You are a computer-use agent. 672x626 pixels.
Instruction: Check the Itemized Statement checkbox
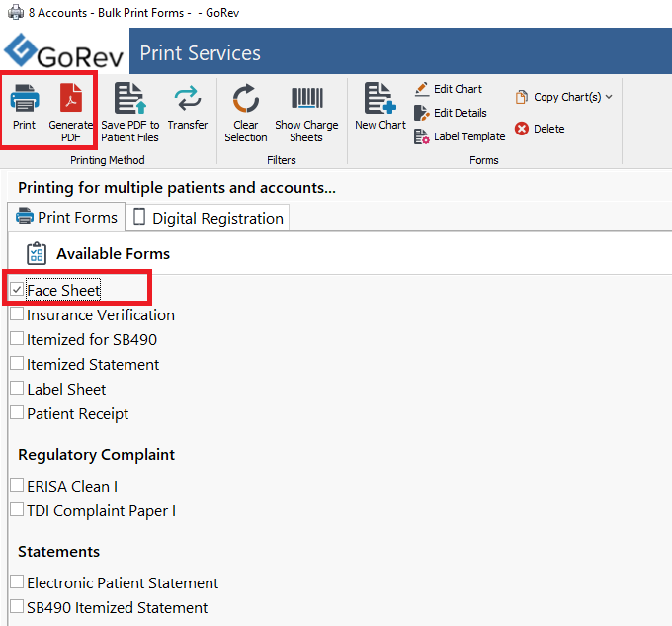17,363
